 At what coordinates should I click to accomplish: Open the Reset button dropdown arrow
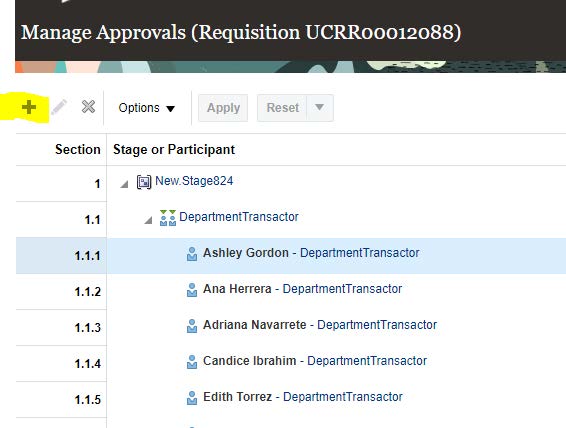coord(319,108)
